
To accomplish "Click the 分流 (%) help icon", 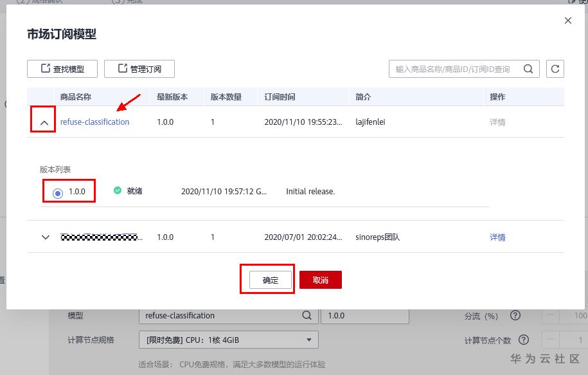I will (515, 315).
